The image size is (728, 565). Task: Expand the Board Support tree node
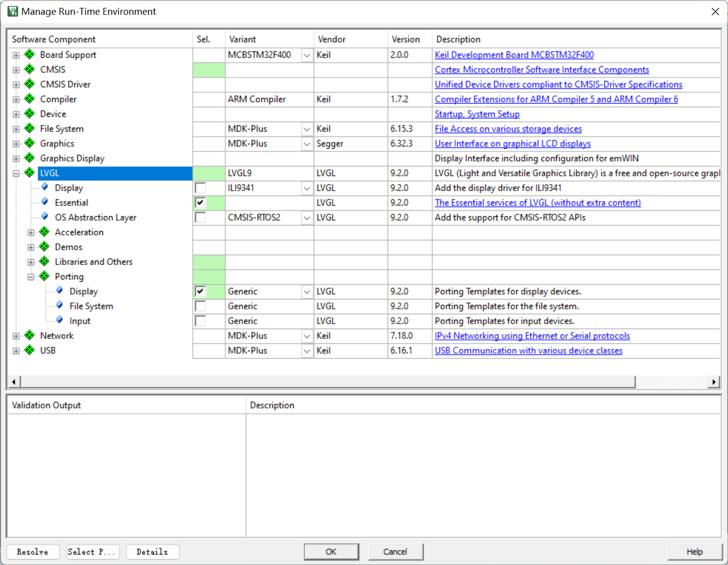pyautogui.click(x=16, y=55)
